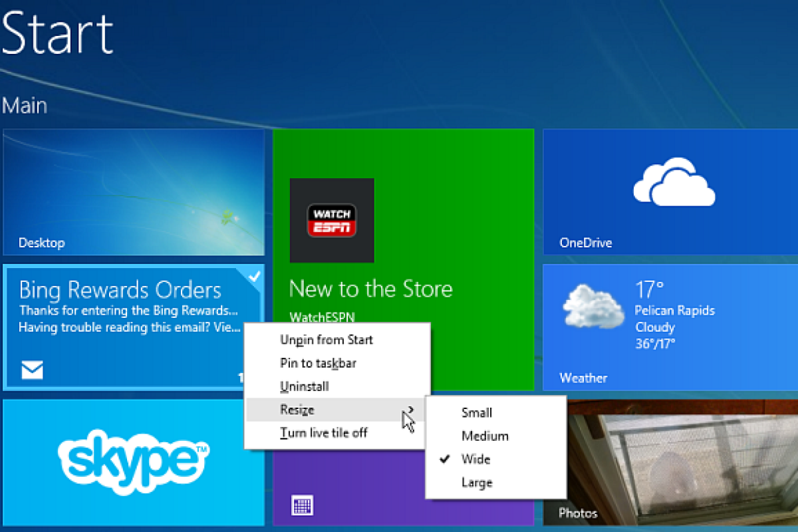Toggle the checkmark on the Mail tile

click(x=253, y=278)
